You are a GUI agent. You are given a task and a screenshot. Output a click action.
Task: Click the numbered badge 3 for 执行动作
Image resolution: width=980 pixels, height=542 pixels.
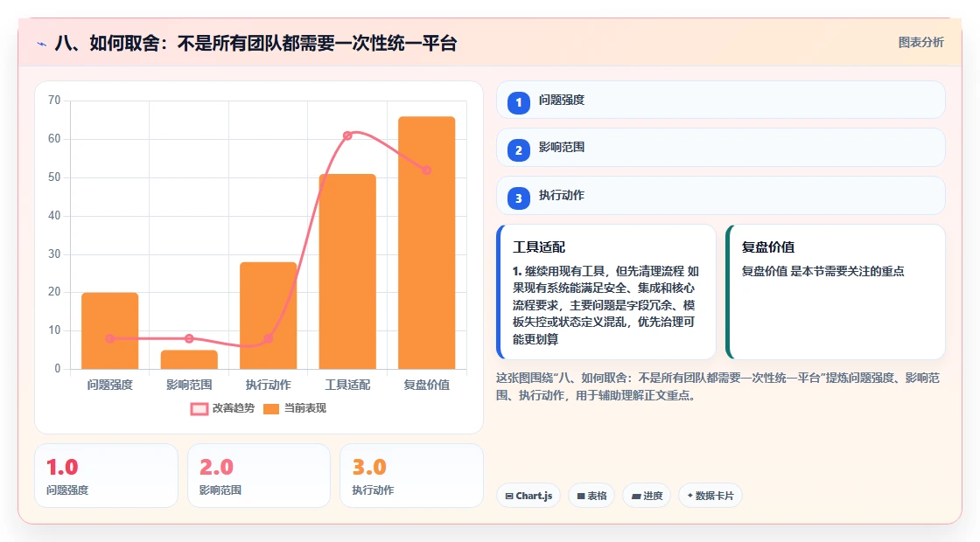[519, 198]
